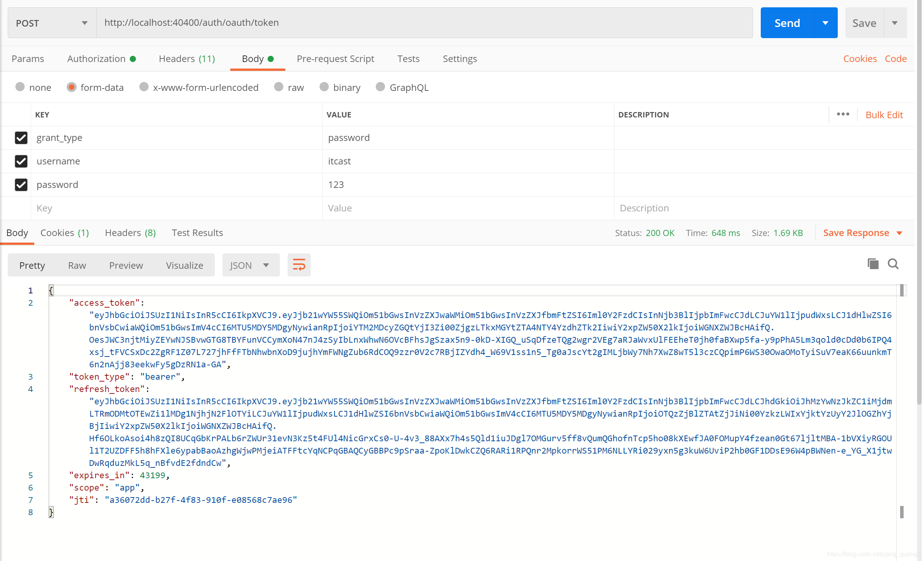Open search in response body
The width and height of the screenshot is (924, 561).
click(x=893, y=264)
